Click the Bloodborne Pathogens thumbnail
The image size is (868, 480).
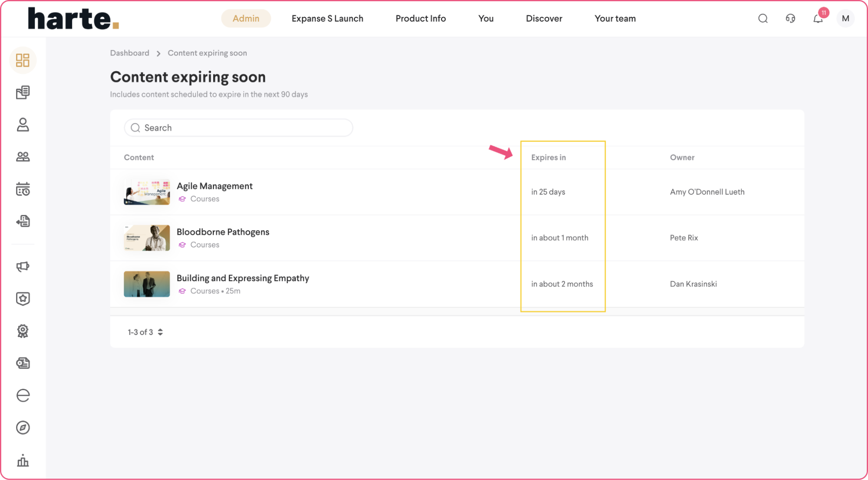click(147, 238)
